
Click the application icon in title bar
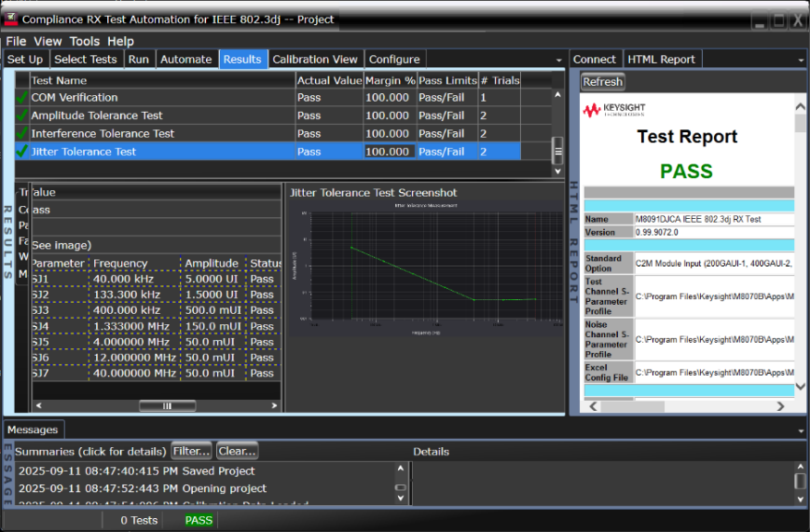coord(11,19)
